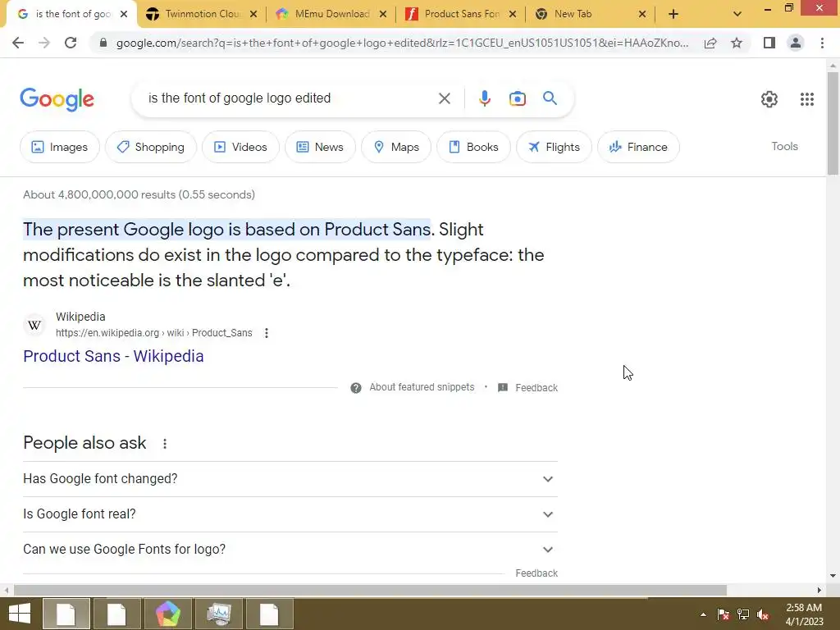Click the browser forward arrow

pyautogui.click(x=44, y=43)
